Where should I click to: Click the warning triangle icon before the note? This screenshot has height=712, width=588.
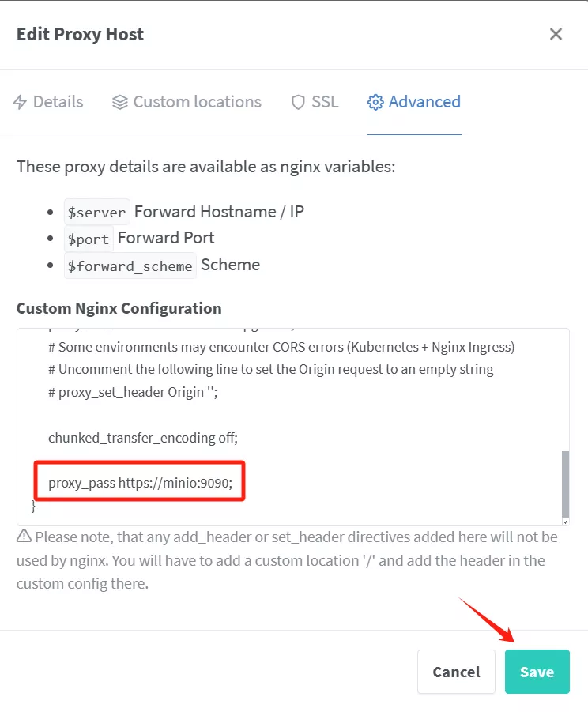pyautogui.click(x=24, y=537)
